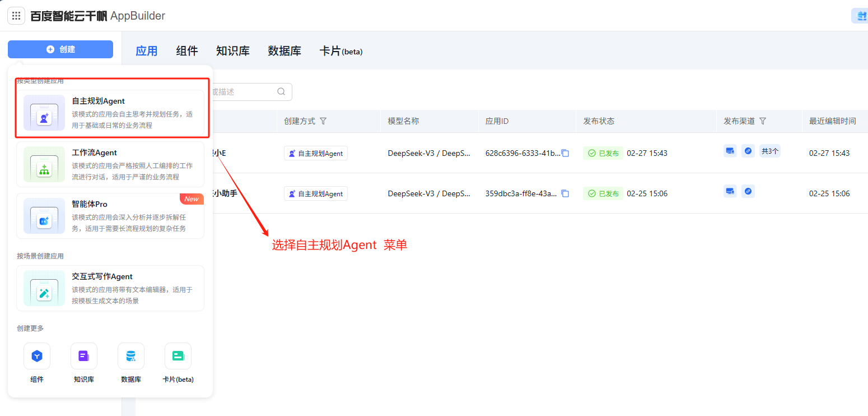Click 自主规划Agent tag in 小E row
This screenshot has width=868, height=416.
pos(316,153)
